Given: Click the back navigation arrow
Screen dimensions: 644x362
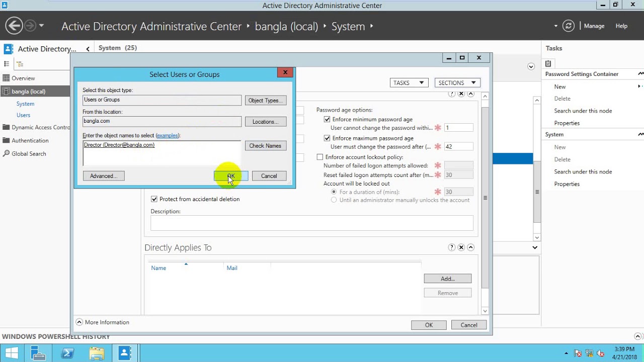Looking at the screenshot, I should [x=14, y=26].
